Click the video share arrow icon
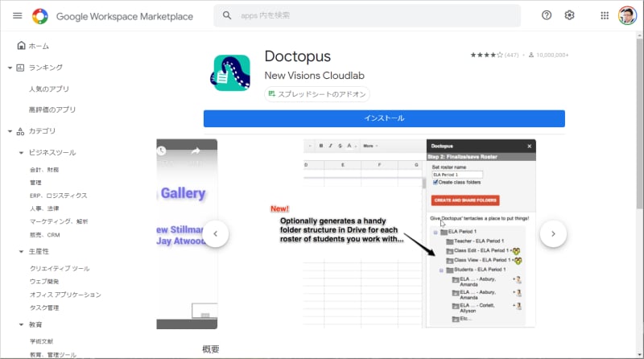This screenshot has height=359, width=644. pos(196,151)
